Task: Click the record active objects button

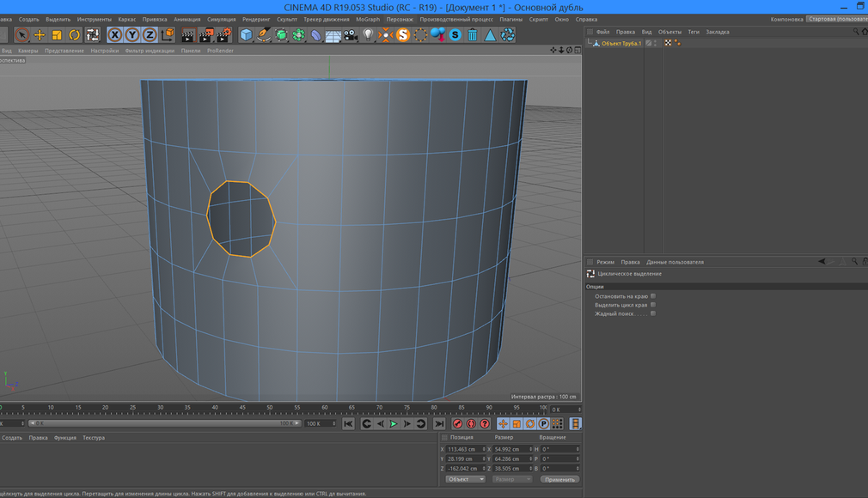Action: click(457, 424)
